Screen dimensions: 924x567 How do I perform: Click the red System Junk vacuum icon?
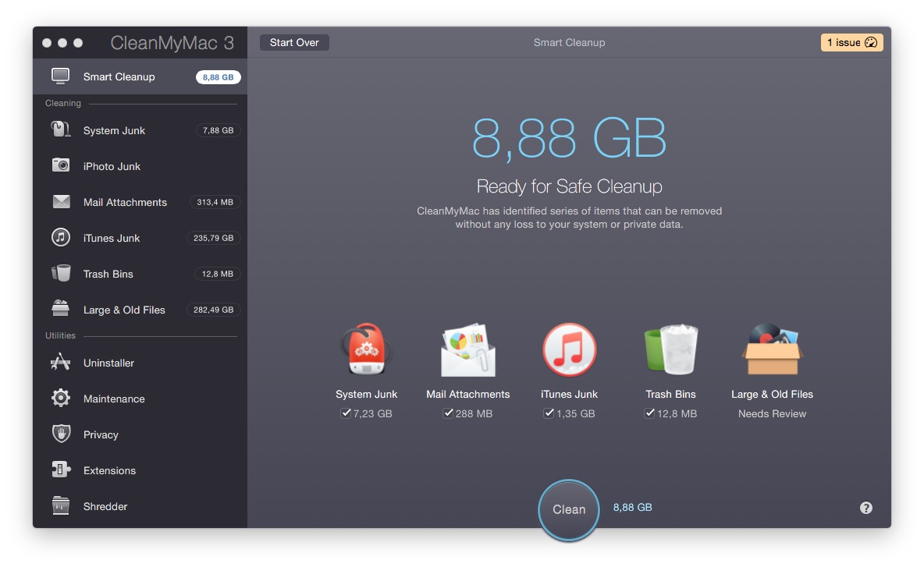366,349
